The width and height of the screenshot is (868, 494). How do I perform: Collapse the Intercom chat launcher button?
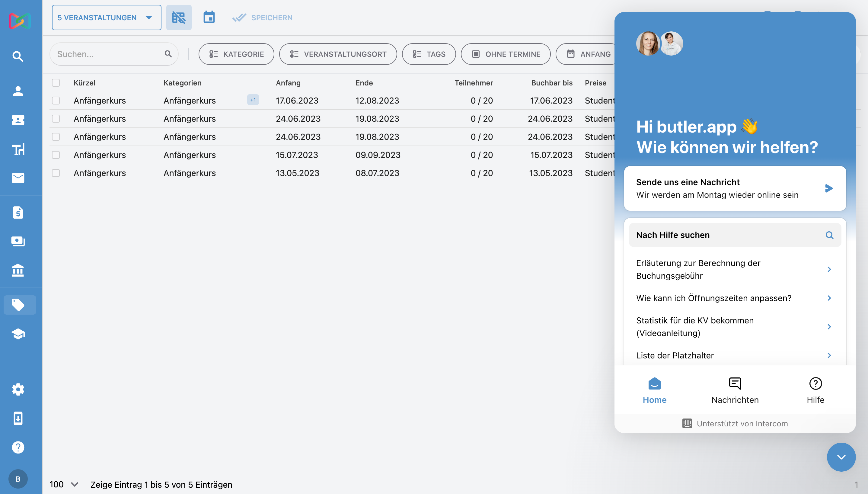[841, 457]
